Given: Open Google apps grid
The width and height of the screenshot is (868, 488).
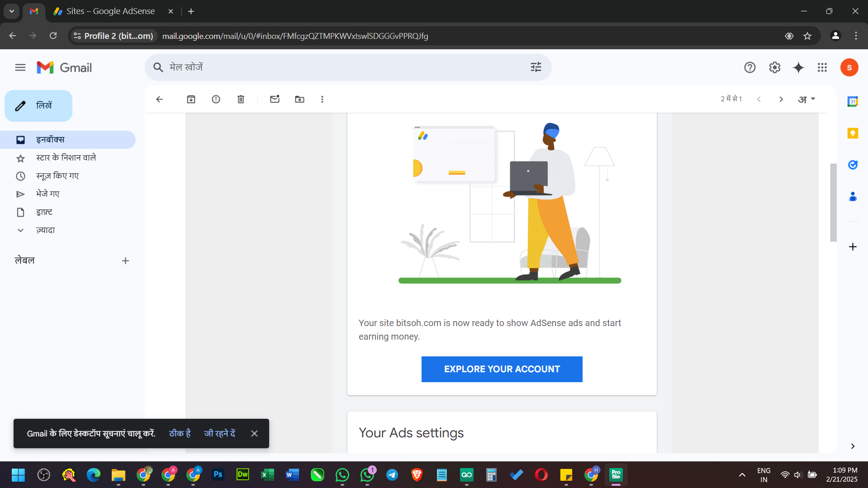Looking at the screenshot, I should click(822, 67).
